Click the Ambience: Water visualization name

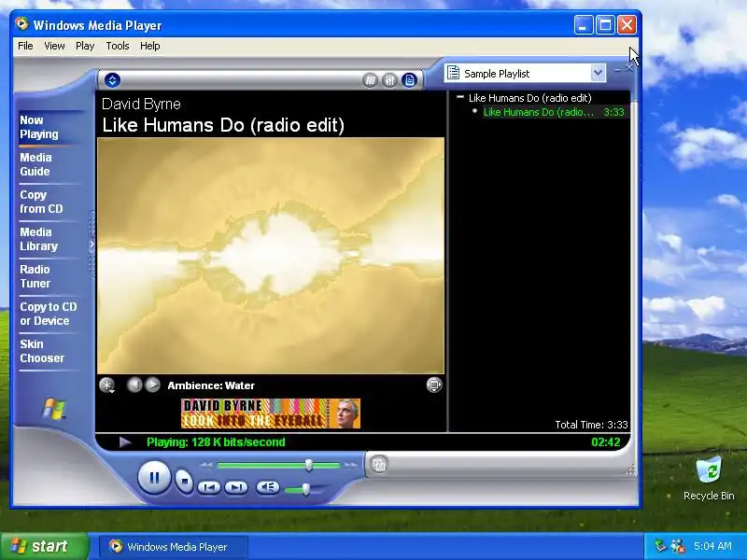(x=211, y=385)
